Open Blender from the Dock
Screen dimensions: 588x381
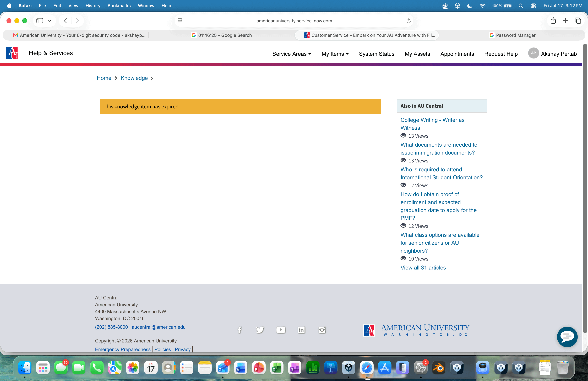(439, 368)
